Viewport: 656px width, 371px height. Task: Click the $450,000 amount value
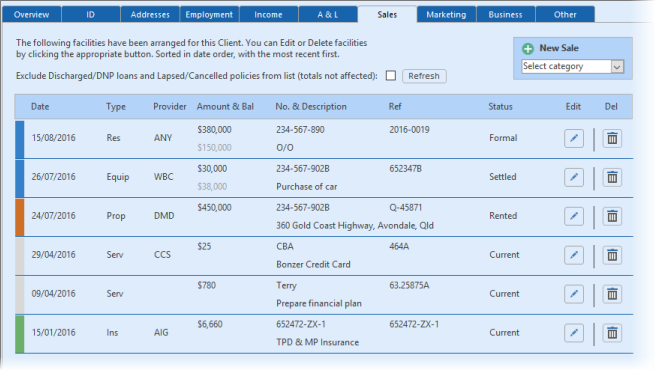point(214,208)
